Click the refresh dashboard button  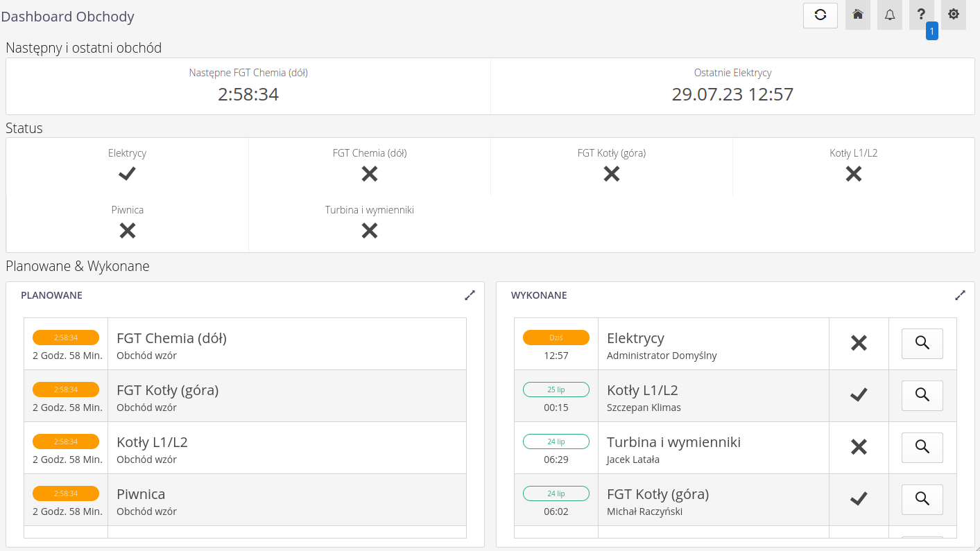[820, 15]
